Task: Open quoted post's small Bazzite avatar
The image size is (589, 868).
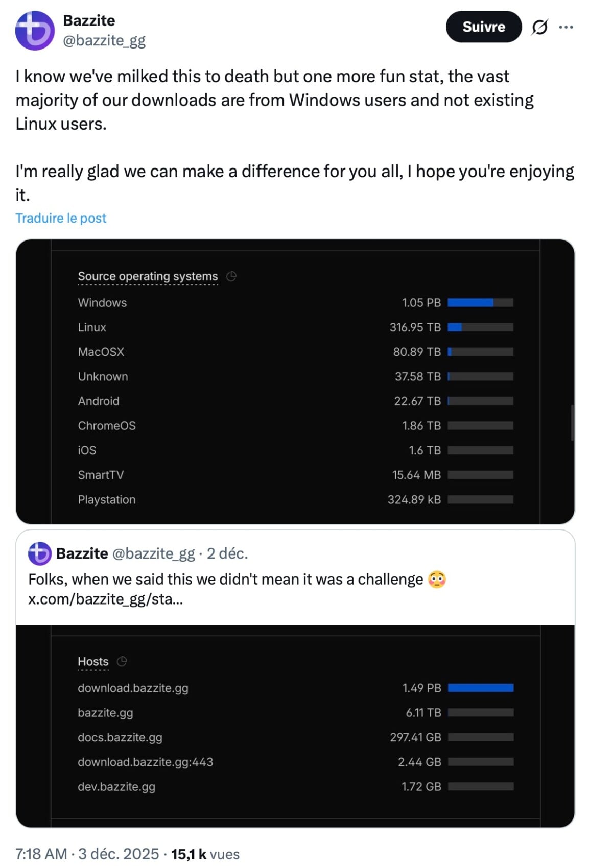Action: (x=40, y=553)
